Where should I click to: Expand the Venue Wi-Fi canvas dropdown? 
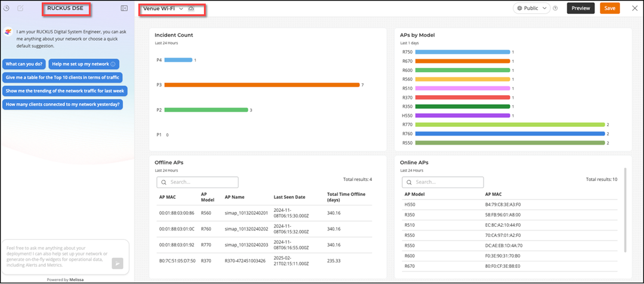click(x=181, y=8)
